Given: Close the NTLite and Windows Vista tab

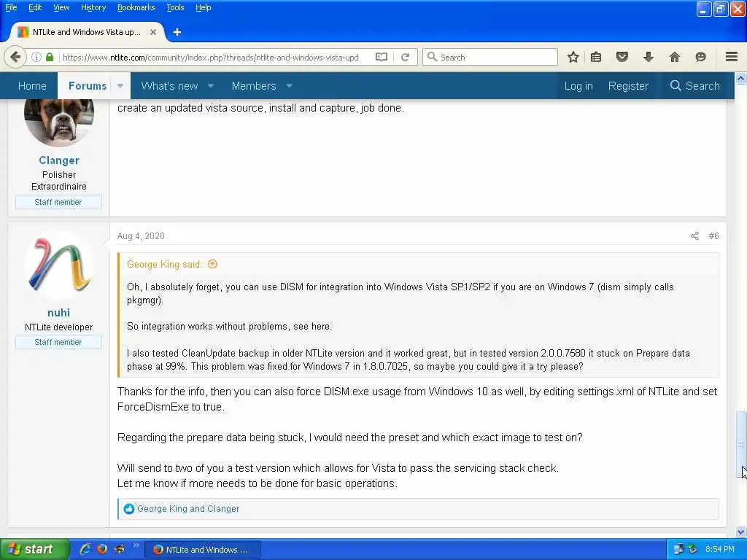Looking at the screenshot, I should (x=153, y=32).
